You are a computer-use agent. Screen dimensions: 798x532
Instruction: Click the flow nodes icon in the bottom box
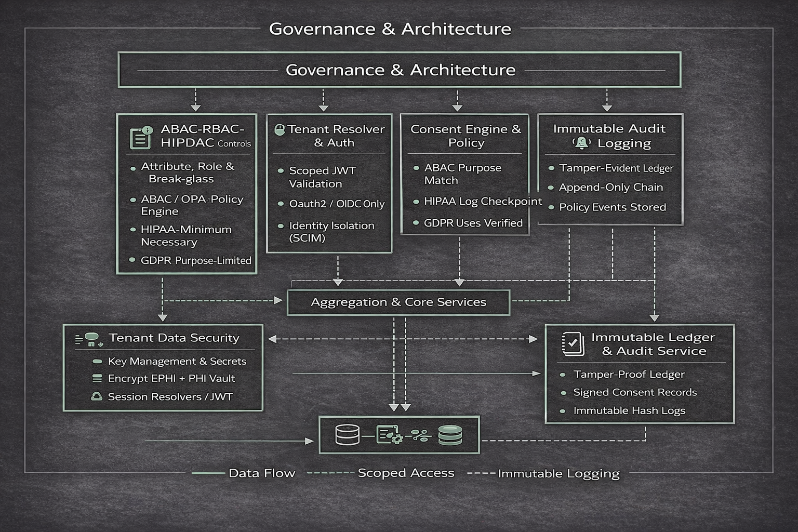point(420,435)
